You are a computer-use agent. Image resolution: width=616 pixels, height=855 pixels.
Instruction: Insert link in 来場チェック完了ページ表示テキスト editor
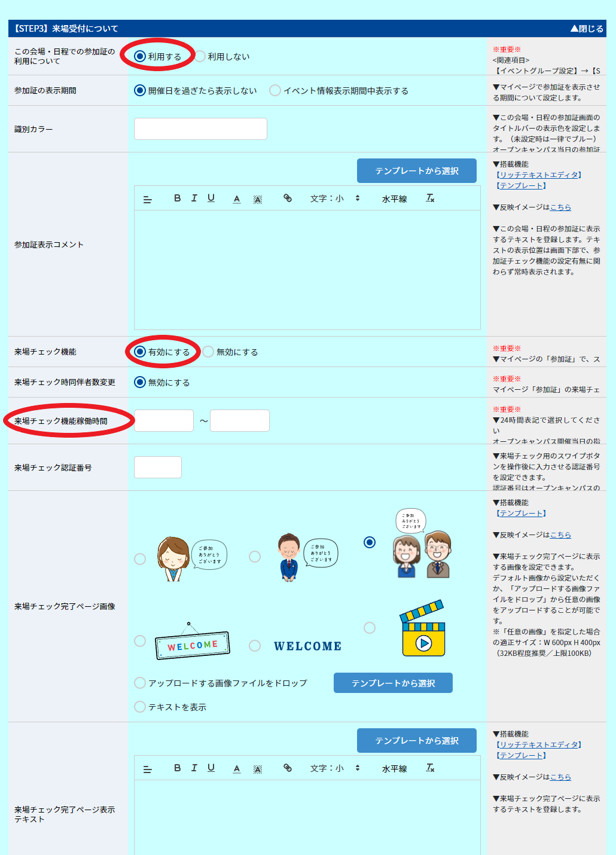288,768
